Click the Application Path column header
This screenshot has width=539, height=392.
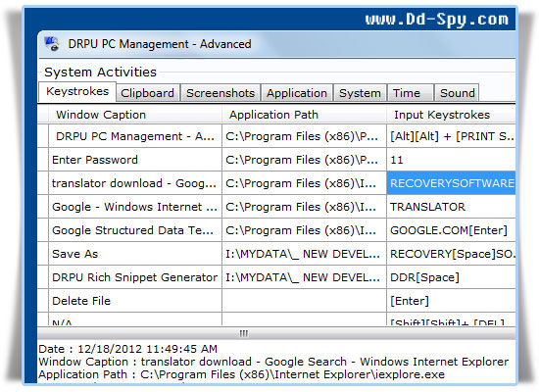click(304, 115)
